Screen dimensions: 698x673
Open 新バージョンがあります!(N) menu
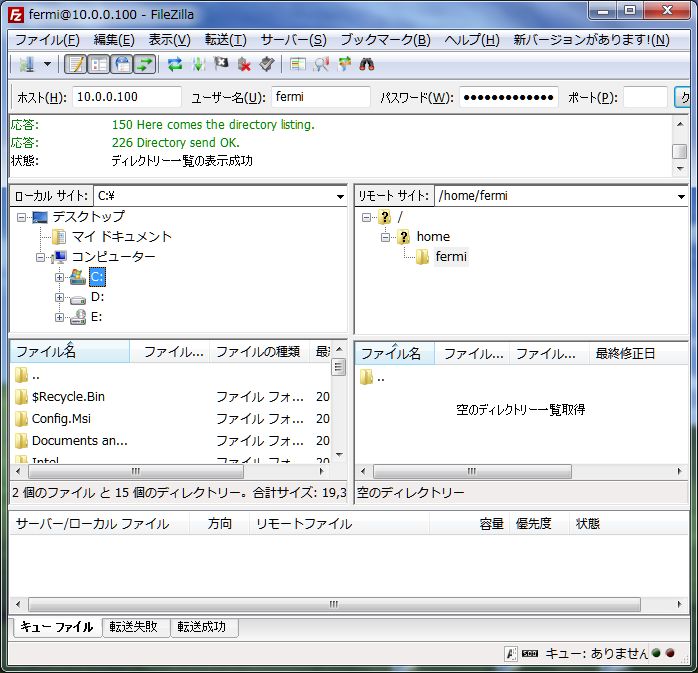[592, 40]
